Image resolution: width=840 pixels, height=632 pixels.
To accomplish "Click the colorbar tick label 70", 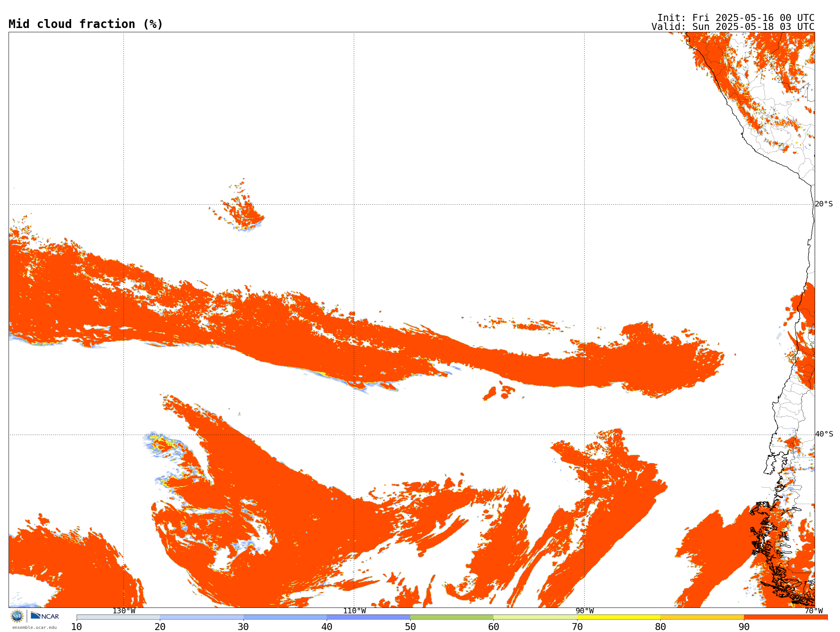I will coord(577,627).
